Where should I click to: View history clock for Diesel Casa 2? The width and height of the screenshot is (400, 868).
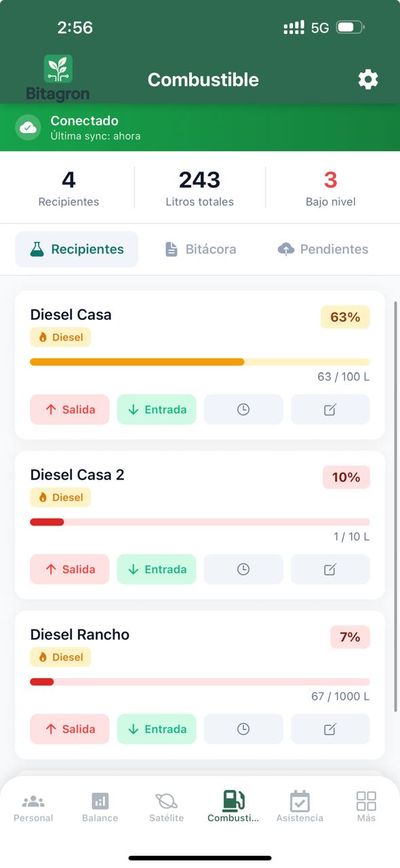pos(243,570)
